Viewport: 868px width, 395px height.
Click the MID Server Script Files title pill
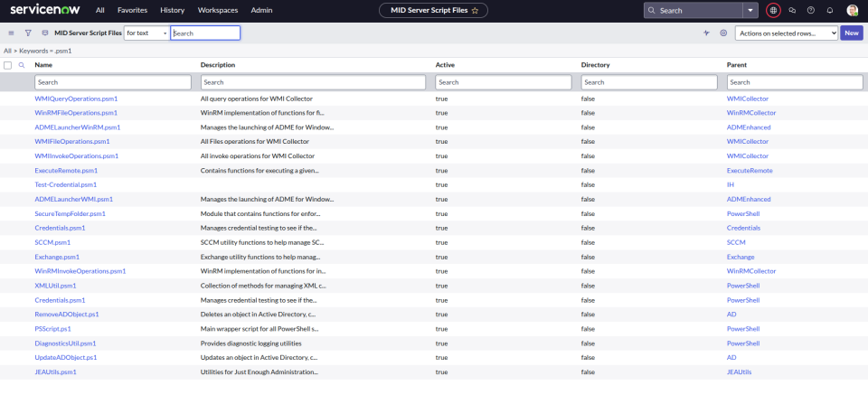click(x=433, y=11)
